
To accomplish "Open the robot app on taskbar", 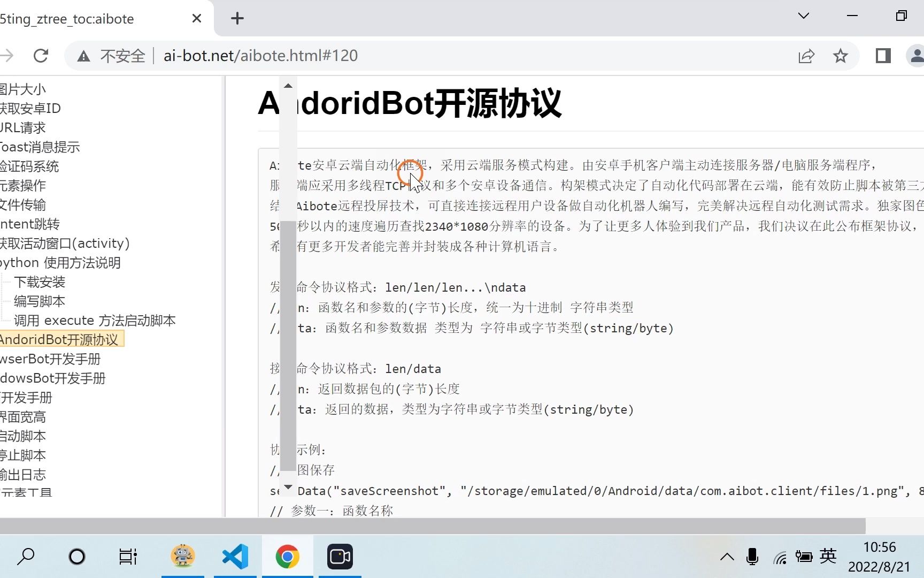I will 183,557.
